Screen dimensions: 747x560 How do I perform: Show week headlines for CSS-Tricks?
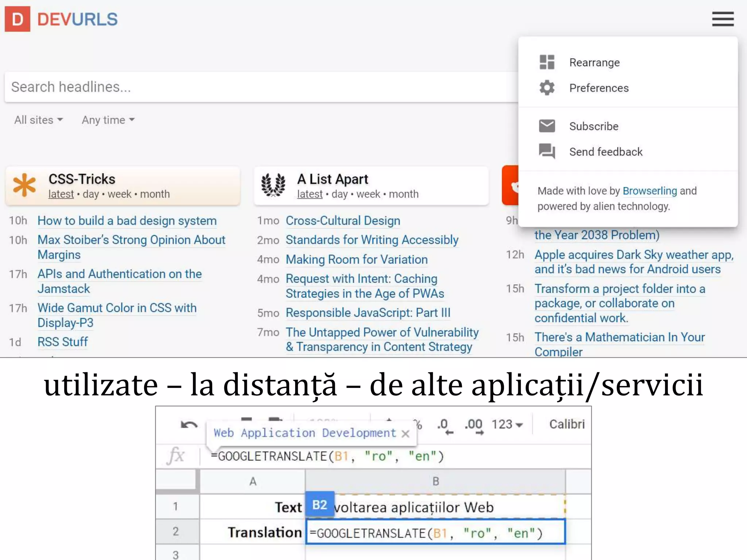click(119, 194)
